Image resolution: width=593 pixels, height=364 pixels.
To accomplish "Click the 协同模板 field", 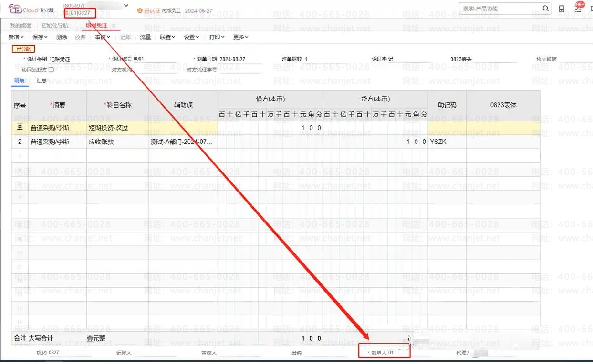I will [x=575, y=59].
